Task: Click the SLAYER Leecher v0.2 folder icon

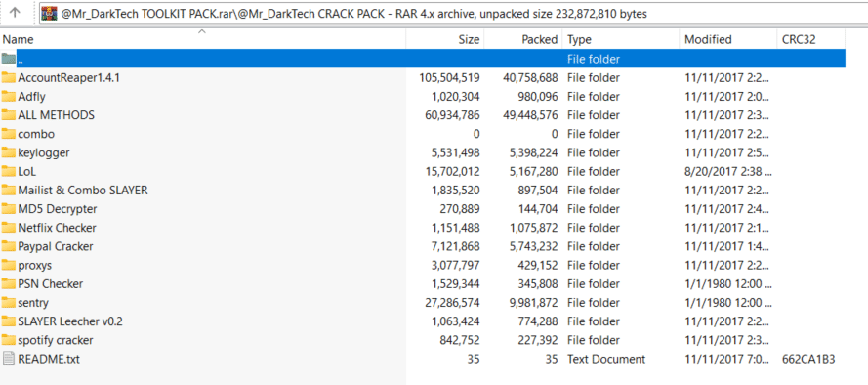Action: [x=9, y=321]
